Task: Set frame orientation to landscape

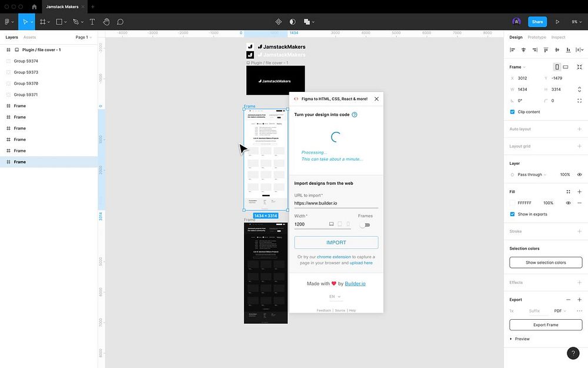Action: [566, 67]
